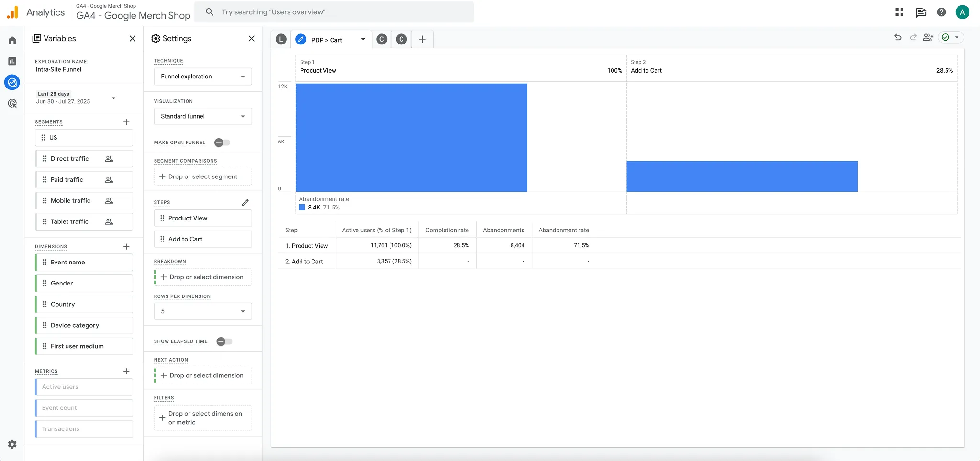This screenshot has height=461, width=980.
Task: Turn on Show Elapsed Time
Action: pyautogui.click(x=223, y=341)
